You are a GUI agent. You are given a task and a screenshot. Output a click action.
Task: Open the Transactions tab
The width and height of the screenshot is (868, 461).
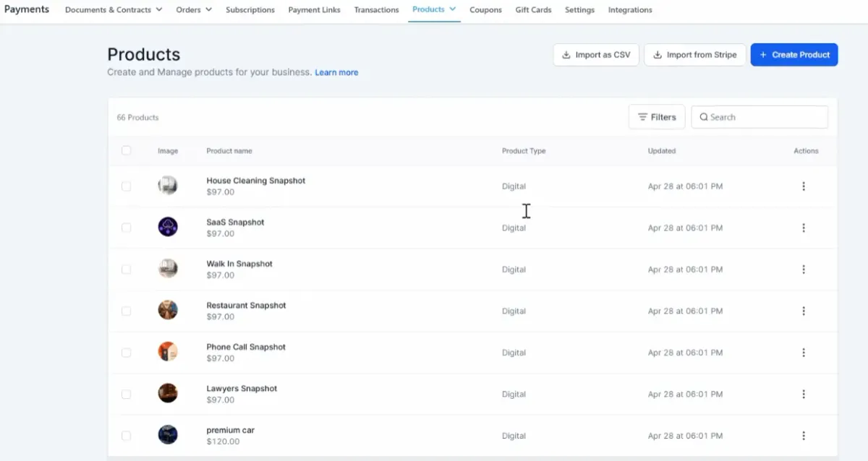tap(376, 10)
